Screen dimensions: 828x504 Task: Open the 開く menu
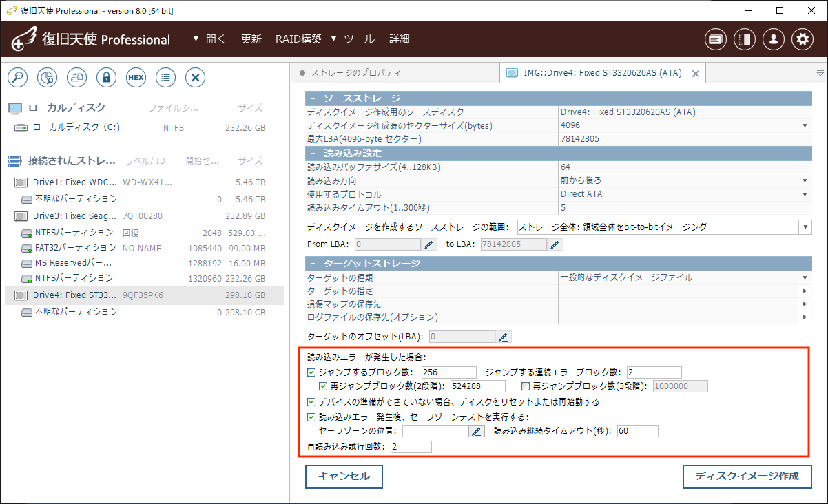(209, 39)
